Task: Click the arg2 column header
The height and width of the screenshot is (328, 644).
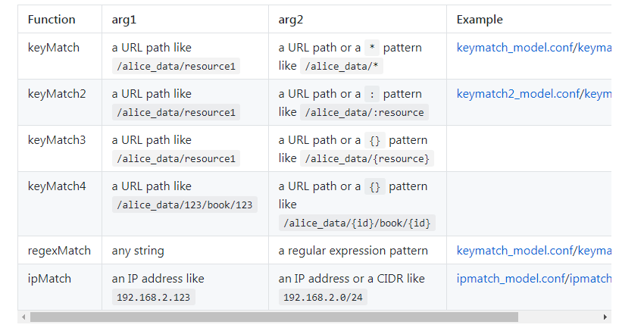Action: [291, 20]
